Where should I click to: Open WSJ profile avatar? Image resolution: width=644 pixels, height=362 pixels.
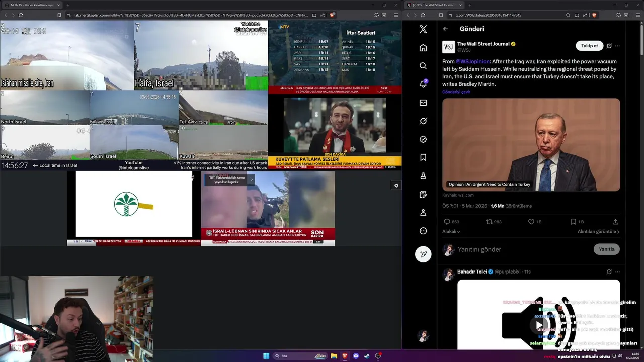tap(448, 47)
